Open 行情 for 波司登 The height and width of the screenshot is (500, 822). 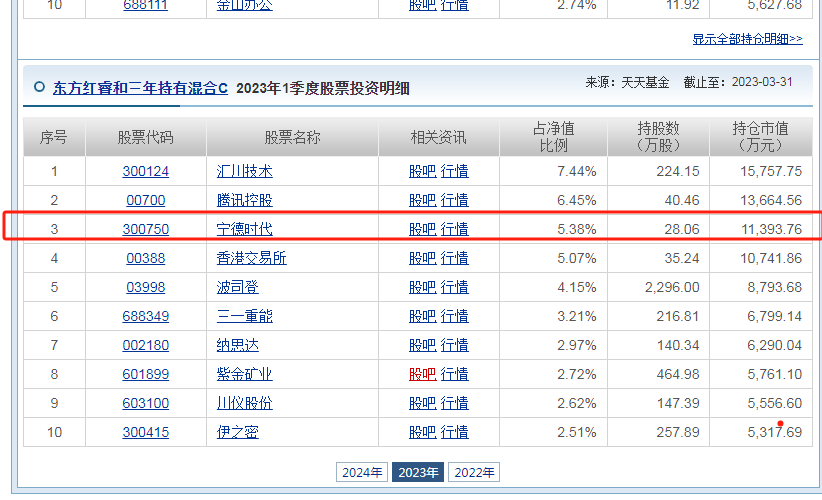coord(455,287)
